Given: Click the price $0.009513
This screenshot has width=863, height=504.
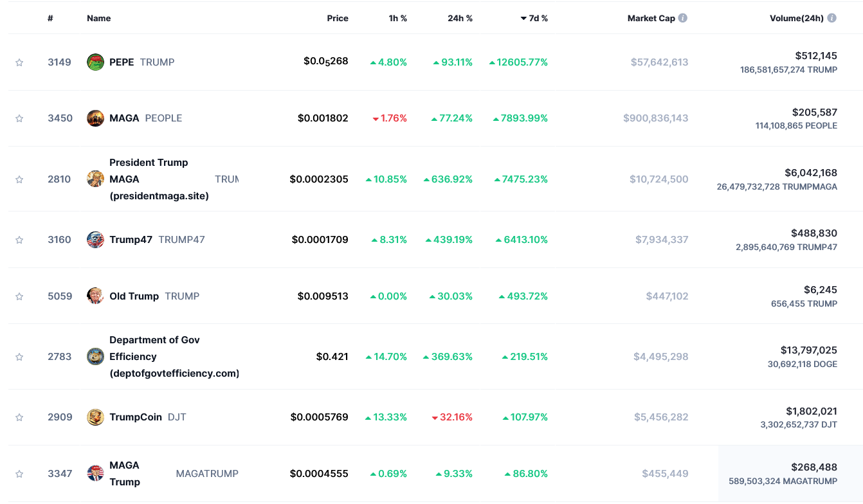Looking at the screenshot, I should click(x=323, y=296).
